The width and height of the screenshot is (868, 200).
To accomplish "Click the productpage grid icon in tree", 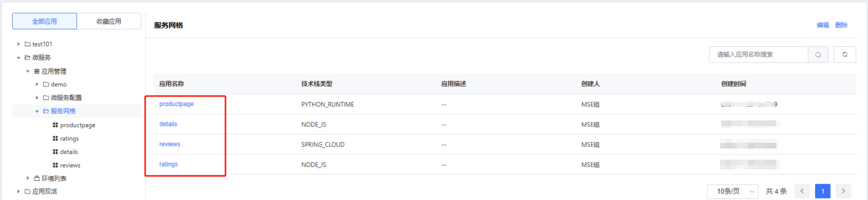I will (55, 125).
